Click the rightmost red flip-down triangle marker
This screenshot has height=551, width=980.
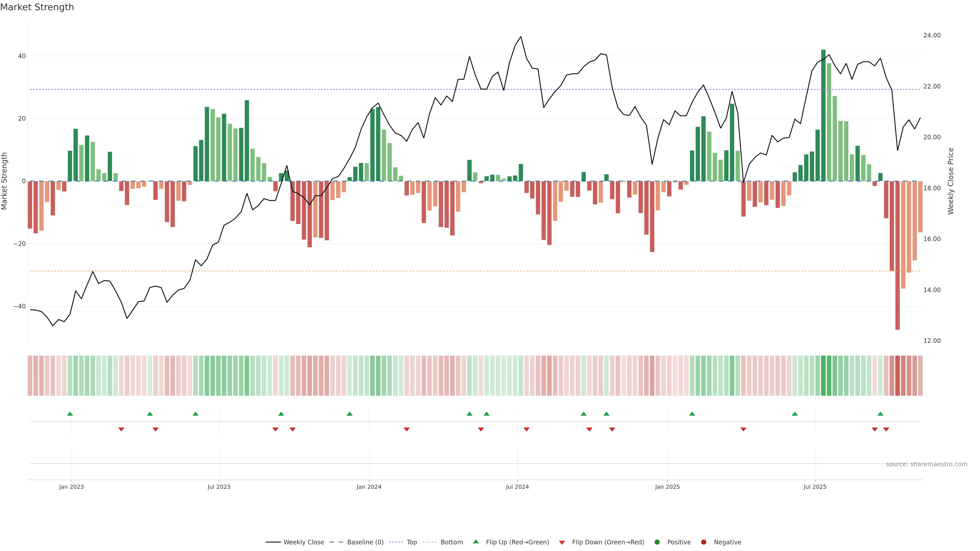tap(886, 429)
